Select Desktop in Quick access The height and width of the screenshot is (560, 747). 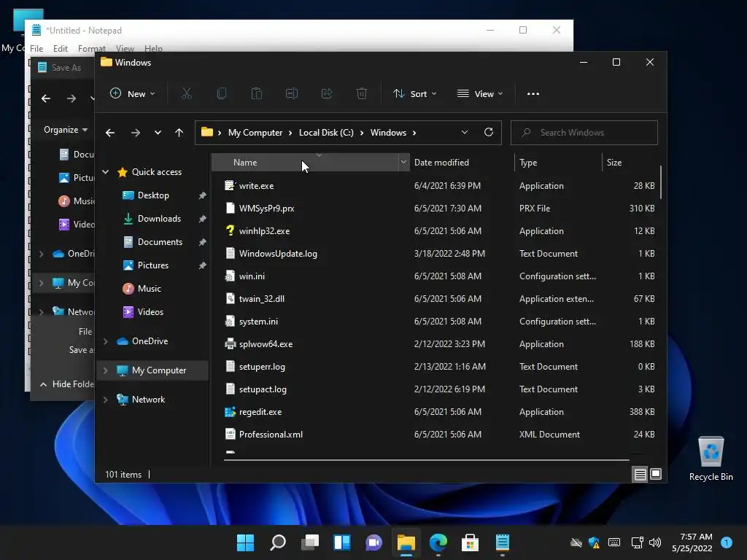coord(153,195)
